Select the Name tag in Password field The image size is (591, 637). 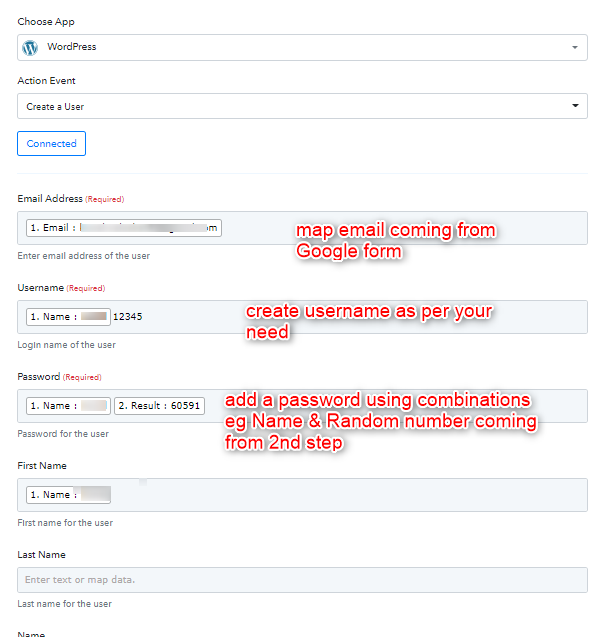click(x=68, y=405)
